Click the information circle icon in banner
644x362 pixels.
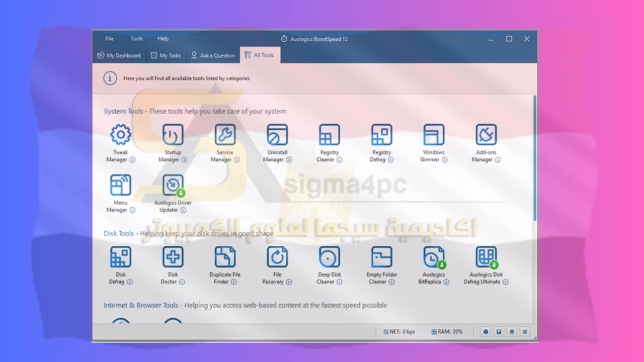[x=110, y=78]
